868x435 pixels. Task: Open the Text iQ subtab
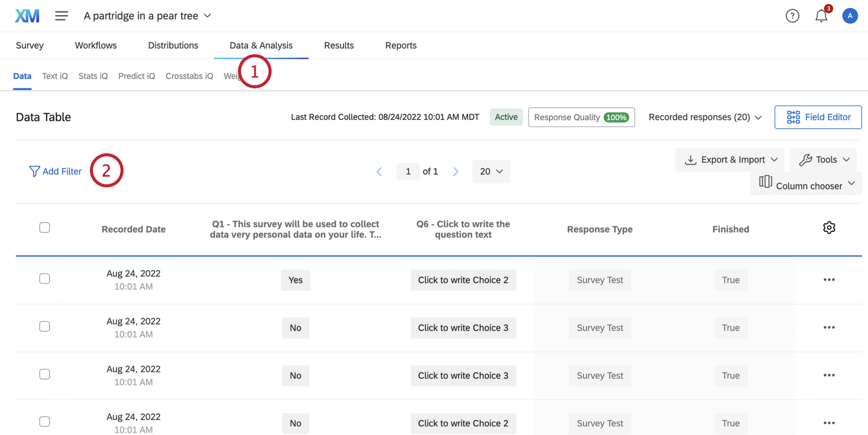click(55, 76)
